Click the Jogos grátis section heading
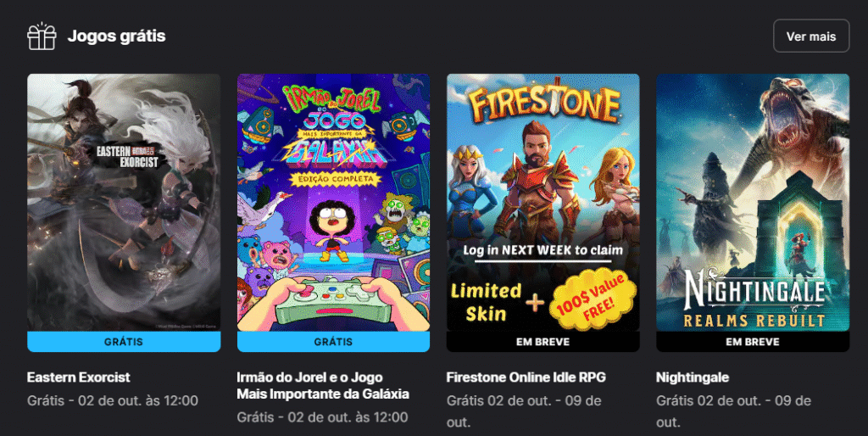Viewport: 868px width, 436px height. click(x=116, y=36)
